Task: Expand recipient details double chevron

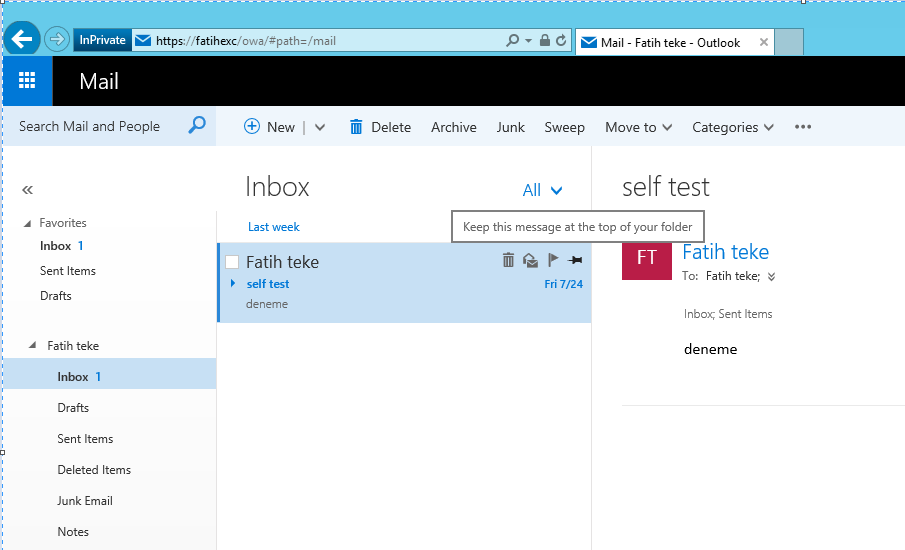Action: [x=771, y=276]
